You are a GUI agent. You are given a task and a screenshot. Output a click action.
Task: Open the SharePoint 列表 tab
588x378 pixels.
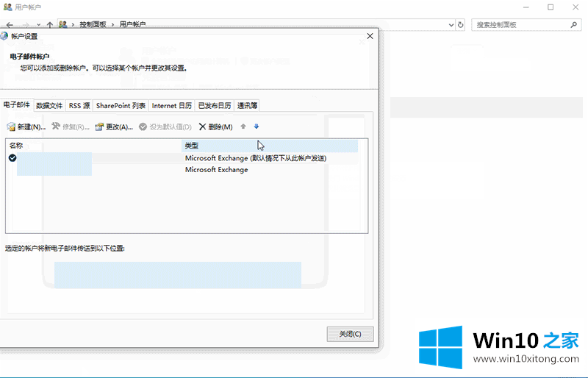(x=121, y=106)
